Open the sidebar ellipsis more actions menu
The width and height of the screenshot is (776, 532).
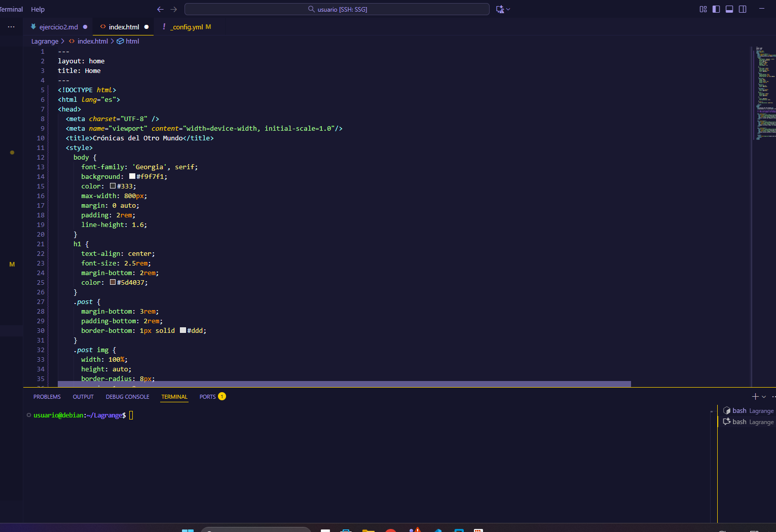11,27
